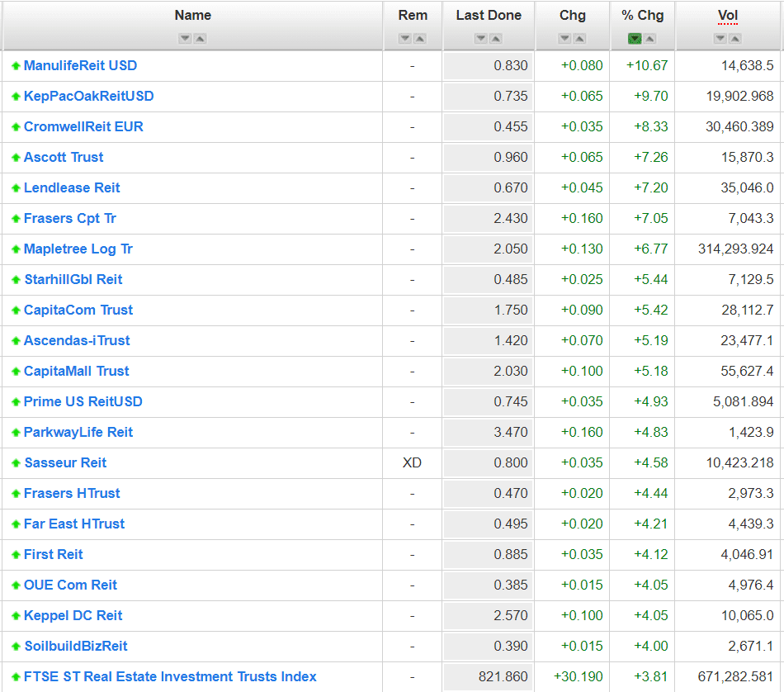The width and height of the screenshot is (784, 692).
Task: Open Prime US ReitUSD stock link
Action: point(83,401)
